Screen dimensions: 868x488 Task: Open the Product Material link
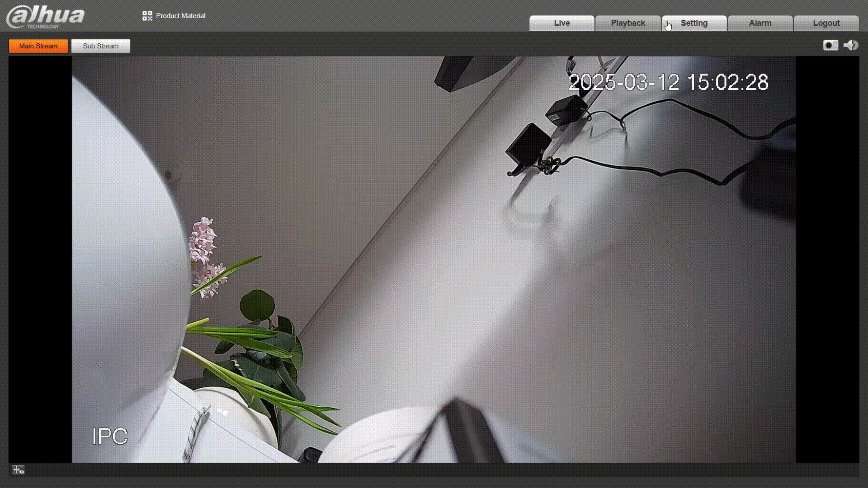pos(181,16)
